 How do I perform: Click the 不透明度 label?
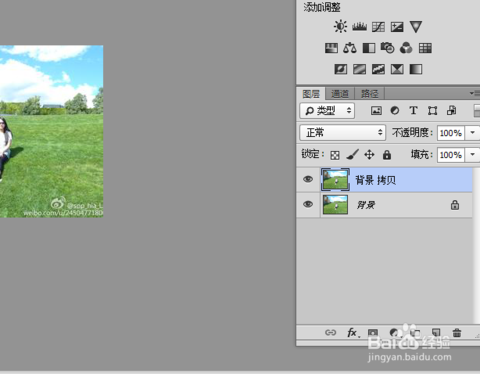point(412,133)
